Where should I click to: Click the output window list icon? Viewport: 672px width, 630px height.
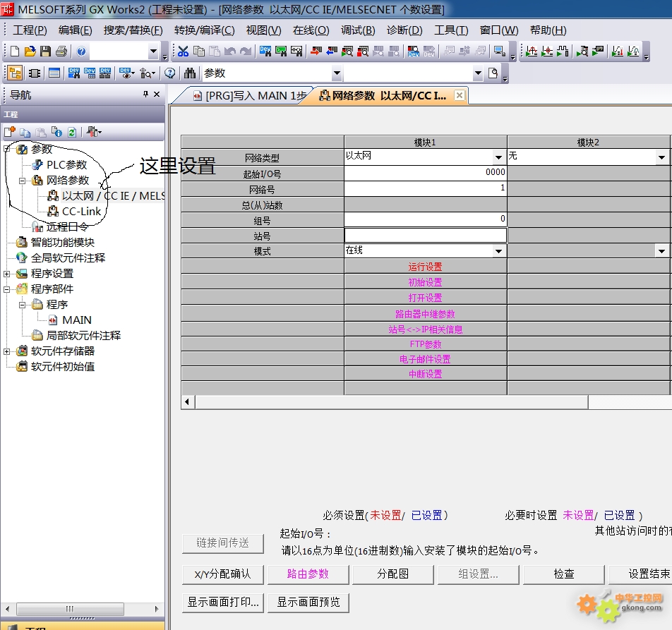pyautogui.click(x=54, y=73)
